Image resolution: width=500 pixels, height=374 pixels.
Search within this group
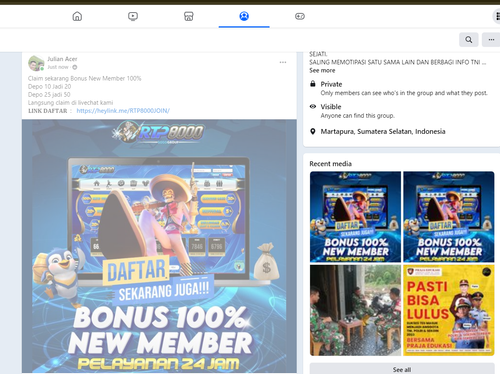tap(469, 40)
